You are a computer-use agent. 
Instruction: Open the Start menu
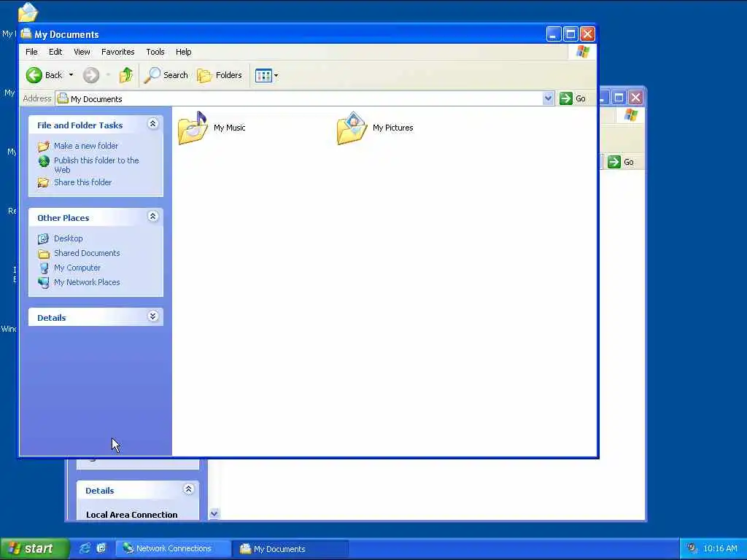coord(35,548)
